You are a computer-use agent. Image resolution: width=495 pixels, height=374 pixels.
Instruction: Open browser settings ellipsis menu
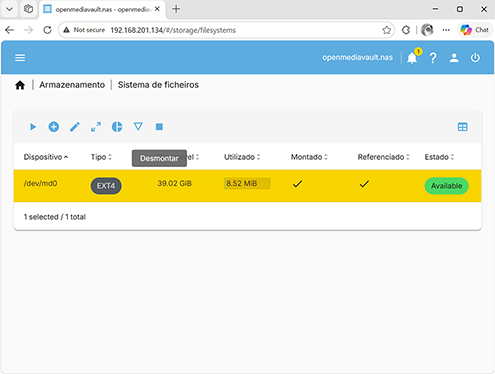point(446,30)
